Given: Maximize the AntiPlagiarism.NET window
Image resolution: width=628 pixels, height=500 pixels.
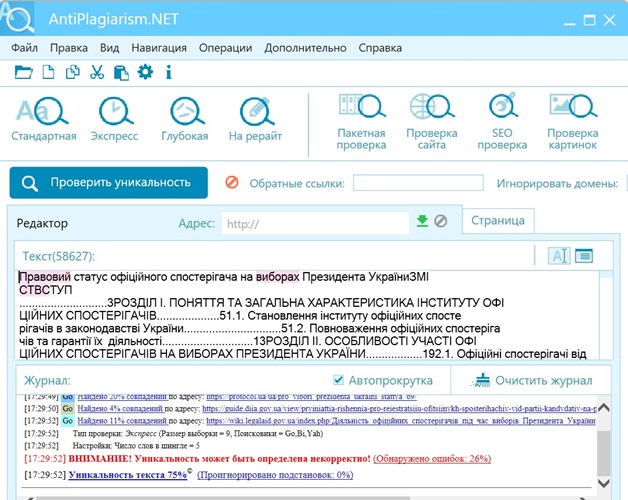Looking at the screenshot, I should point(589,20).
